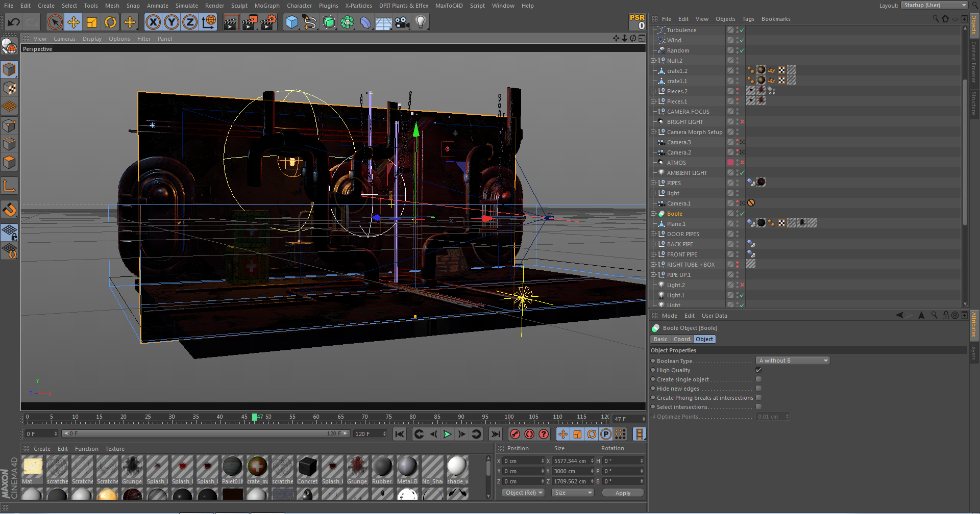Toggle the High Quality checkbox

(x=758, y=370)
